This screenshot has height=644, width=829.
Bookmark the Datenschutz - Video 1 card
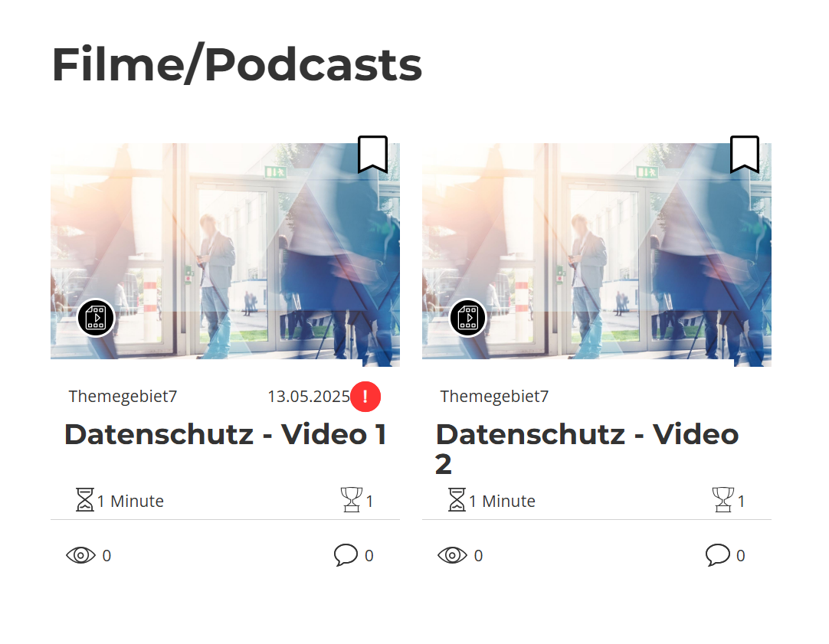[372, 154]
